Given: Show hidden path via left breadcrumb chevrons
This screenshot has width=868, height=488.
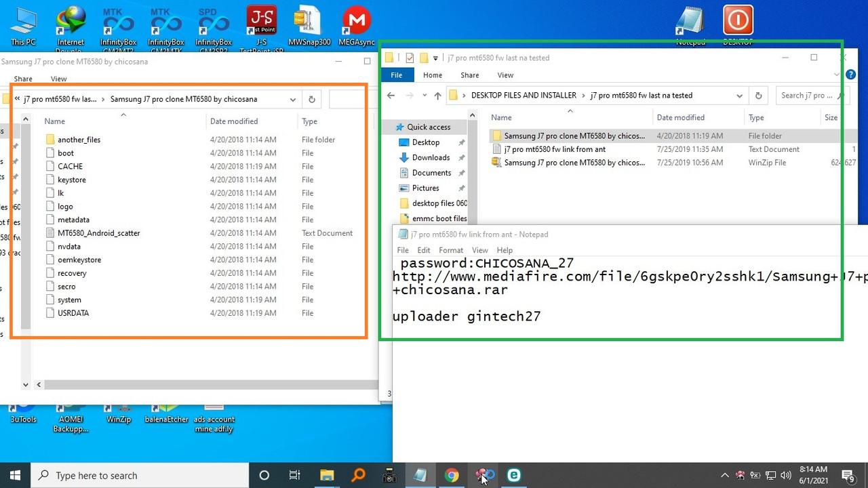Looking at the screenshot, I should [17, 99].
